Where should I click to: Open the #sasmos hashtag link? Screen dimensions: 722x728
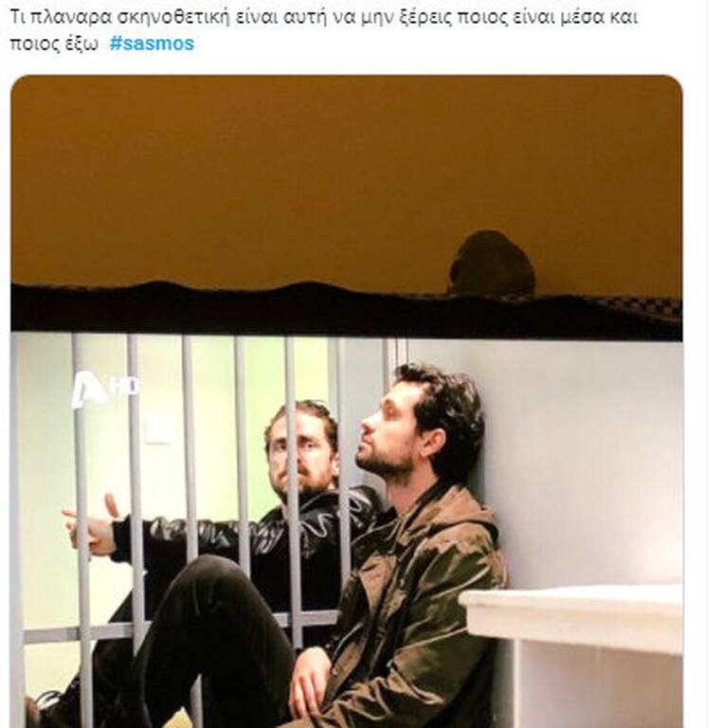[152, 44]
